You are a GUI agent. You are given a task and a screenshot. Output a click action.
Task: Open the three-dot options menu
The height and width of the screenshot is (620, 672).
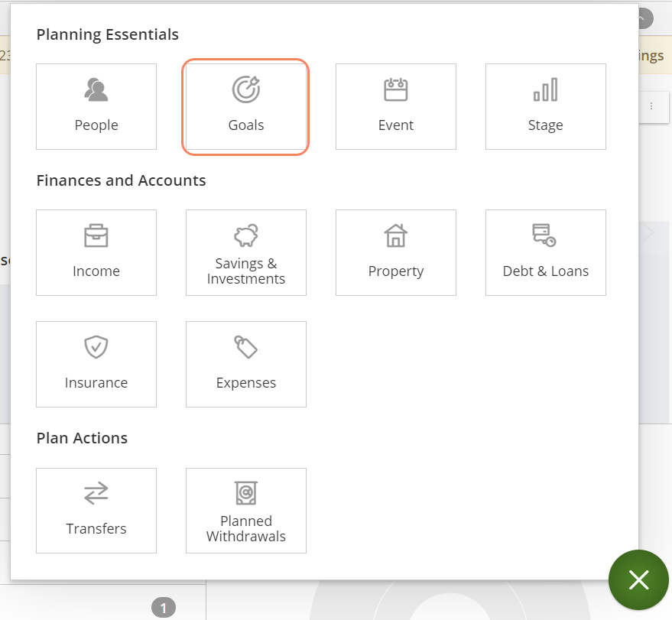tap(651, 106)
